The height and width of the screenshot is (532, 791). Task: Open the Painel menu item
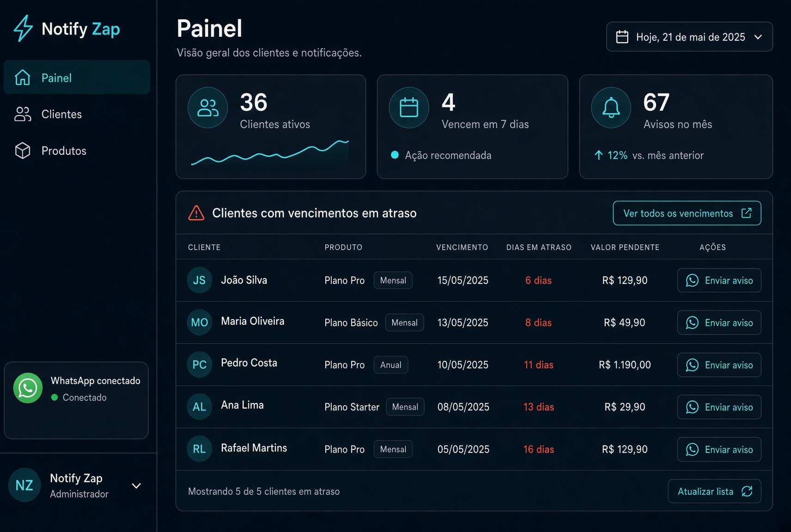[x=77, y=77]
